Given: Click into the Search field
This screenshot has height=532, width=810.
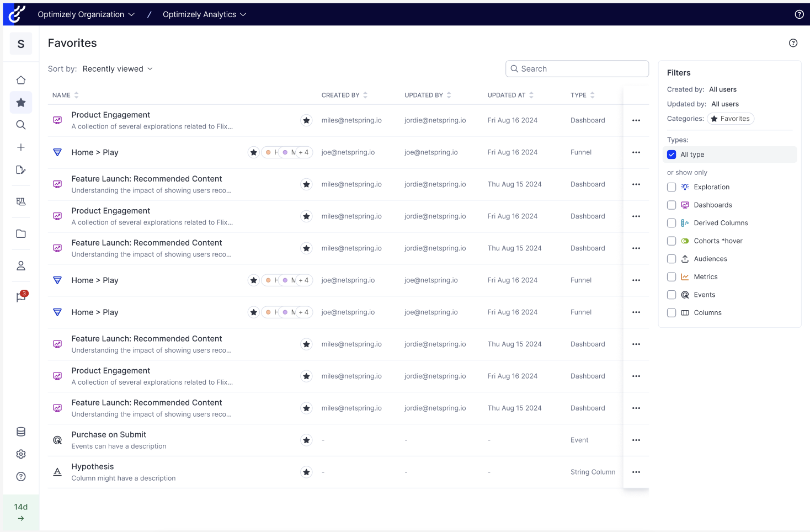Looking at the screenshot, I should (x=577, y=69).
